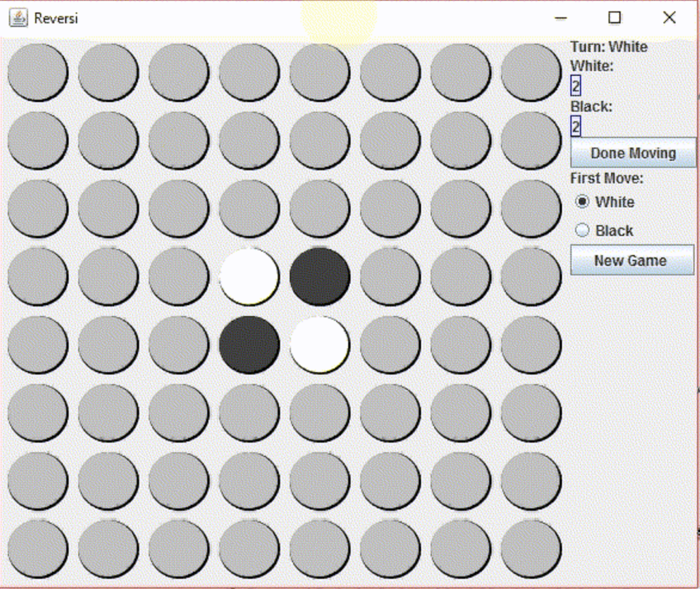The height and width of the screenshot is (589, 700).
Task: Click the white disc in row four
Action: 249,276
